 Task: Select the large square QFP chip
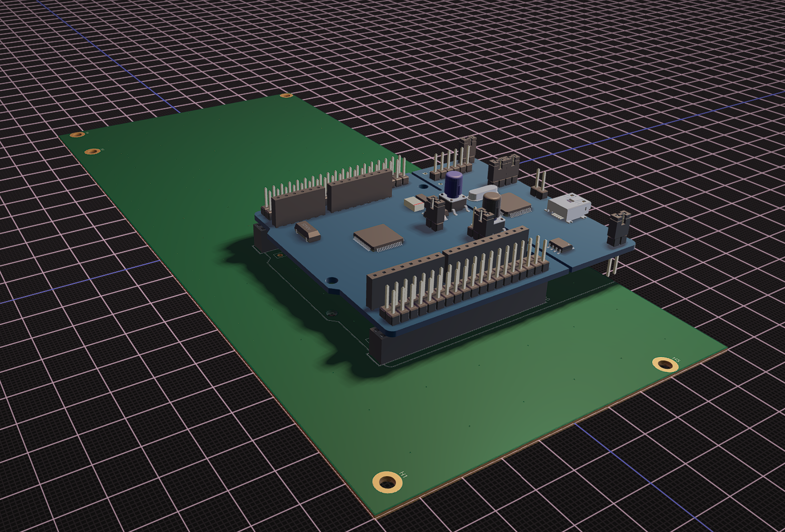click(x=378, y=237)
